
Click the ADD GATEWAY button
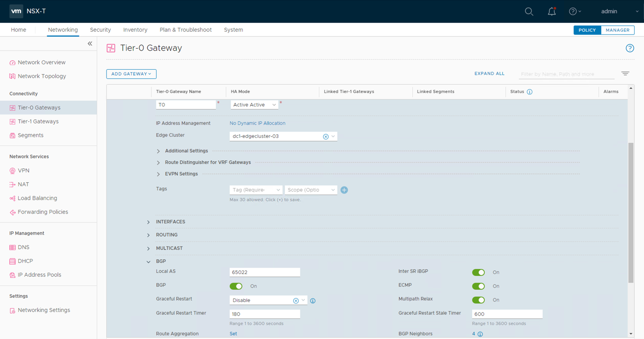[x=131, y=74]
